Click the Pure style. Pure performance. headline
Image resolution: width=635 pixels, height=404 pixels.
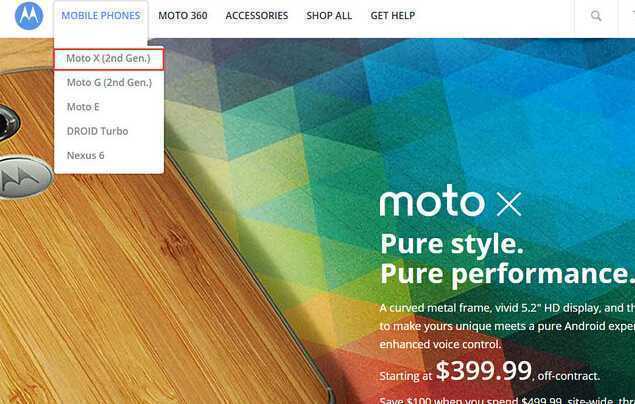(x=507, y=259)
